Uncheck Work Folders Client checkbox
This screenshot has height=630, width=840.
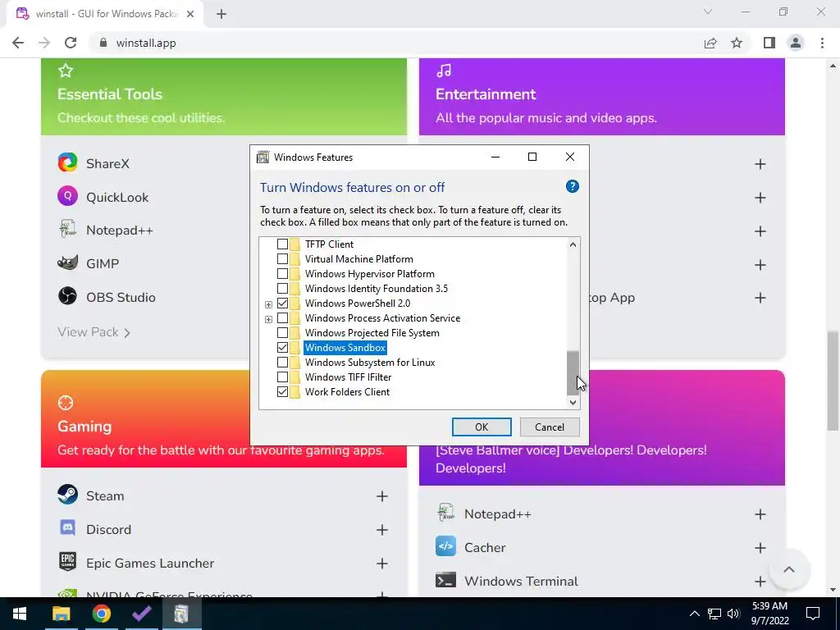point(282,392)
